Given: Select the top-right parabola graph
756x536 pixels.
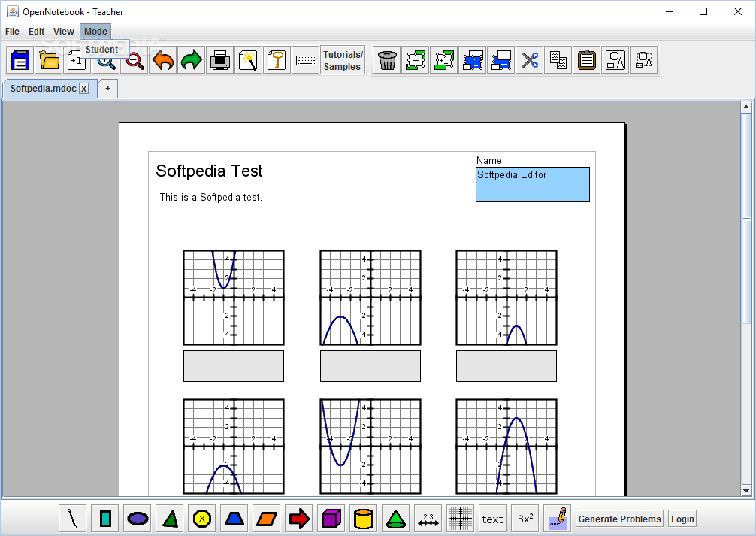Looking at the screenshot, I should click(x=507, y=298).
